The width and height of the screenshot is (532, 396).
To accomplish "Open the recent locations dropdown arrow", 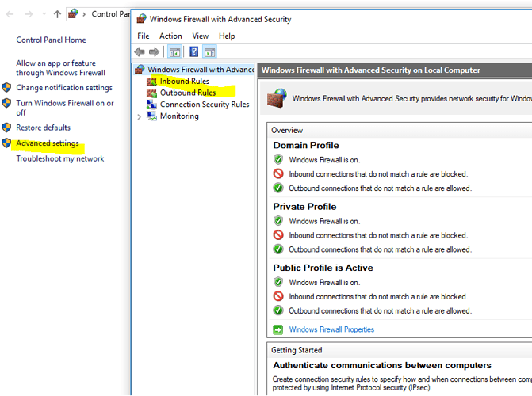I will [x=44, y=14].
